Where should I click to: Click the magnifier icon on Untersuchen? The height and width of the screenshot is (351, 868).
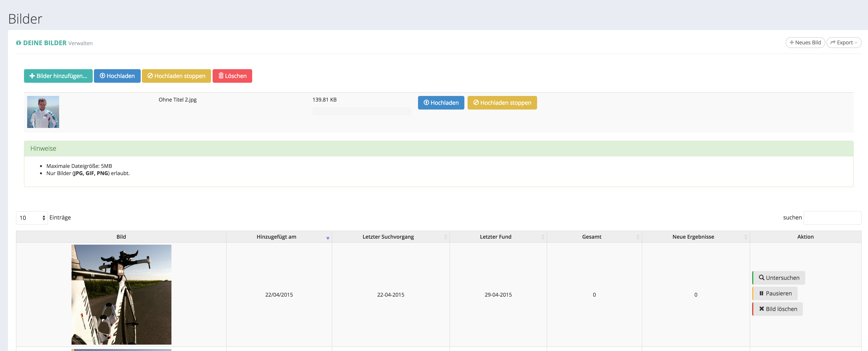tap(761, 277)
